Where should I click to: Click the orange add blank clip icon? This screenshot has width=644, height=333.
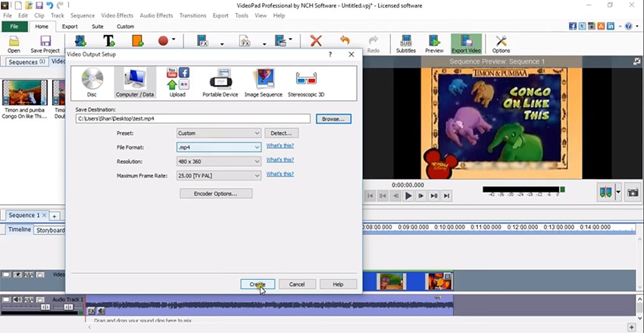click(x=138, y=41)
